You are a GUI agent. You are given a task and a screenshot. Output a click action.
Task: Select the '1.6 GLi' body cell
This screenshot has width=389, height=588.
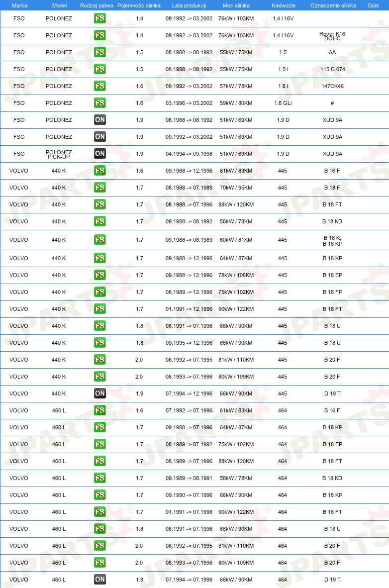click(283, 103)
